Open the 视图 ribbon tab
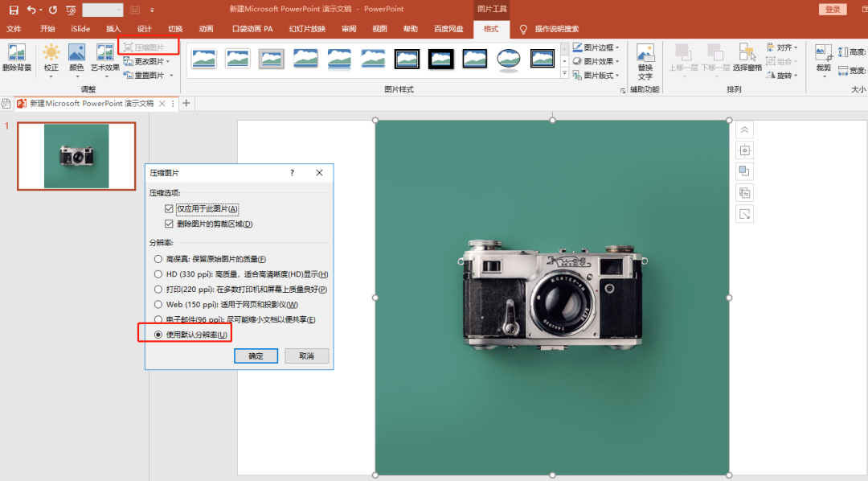This screenshot has width=868, height=481. pyautogui.click(x=379, y=27)
